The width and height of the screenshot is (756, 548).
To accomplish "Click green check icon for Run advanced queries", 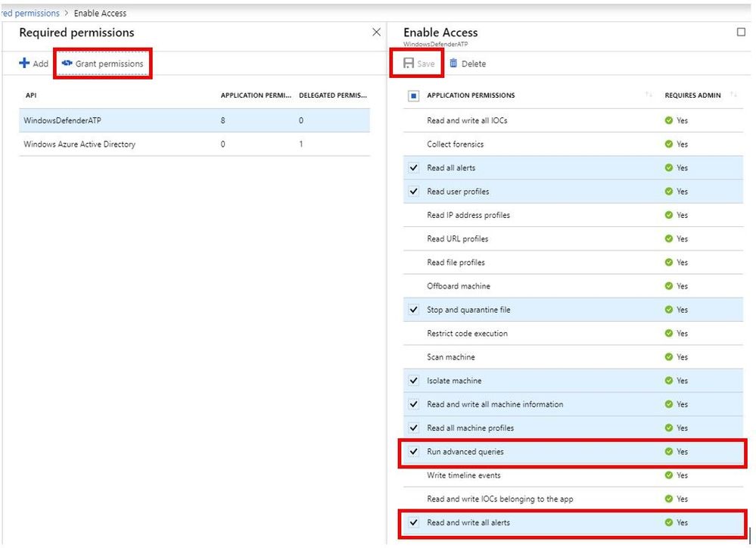I will (x=669, y=452).
